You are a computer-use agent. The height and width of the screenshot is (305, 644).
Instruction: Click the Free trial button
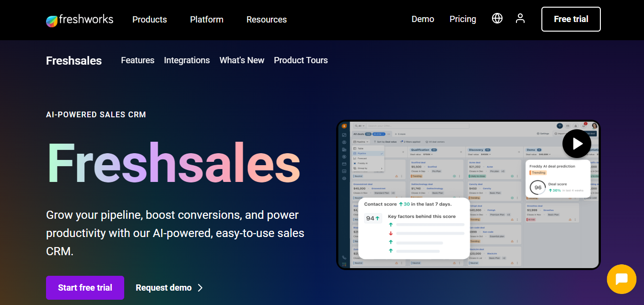[x=571, y=19]
